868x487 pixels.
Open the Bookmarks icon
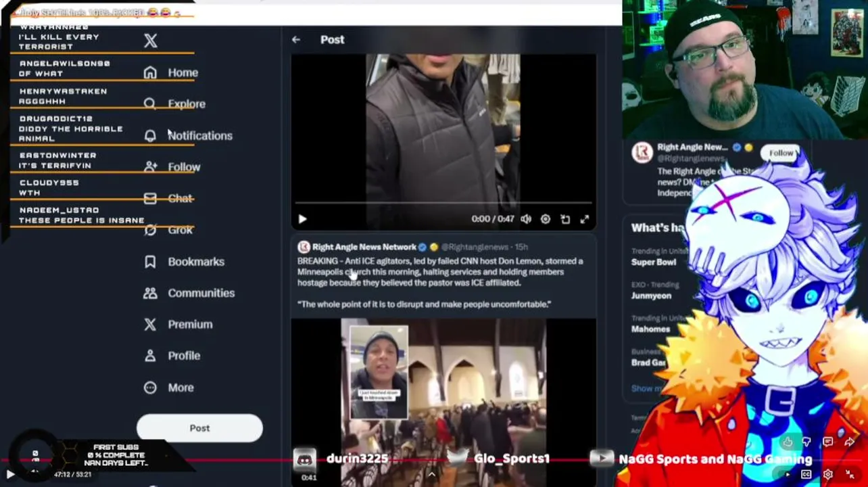pyautogui.click(x=150, y=261)
